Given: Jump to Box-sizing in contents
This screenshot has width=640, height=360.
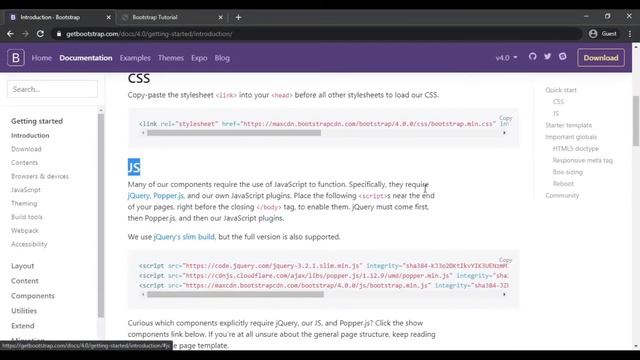Looking at the screenshot, I should pyautogui.click(x=568, y=172).
